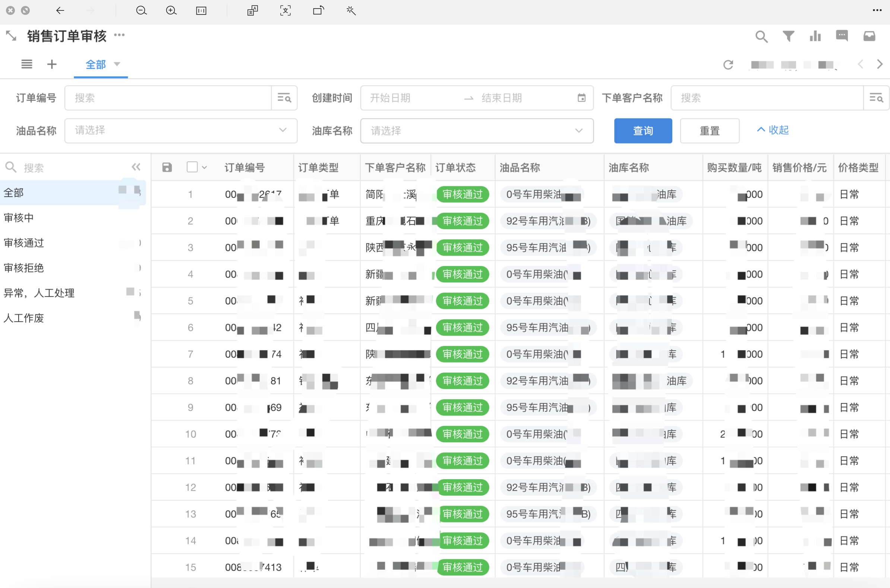Open the top-right three-dot more menu

(877, 10)
